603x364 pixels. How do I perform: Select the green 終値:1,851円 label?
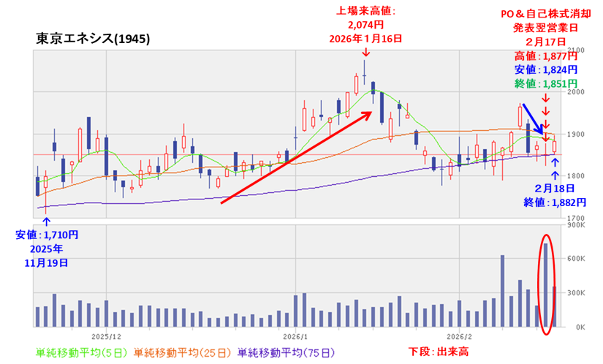pyautogui.click(x=545, y=84)
